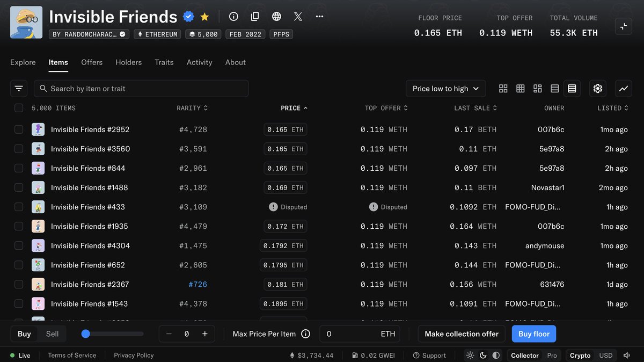
Task: Sort by Rarity column header
Action: click(x=192, y=108)
